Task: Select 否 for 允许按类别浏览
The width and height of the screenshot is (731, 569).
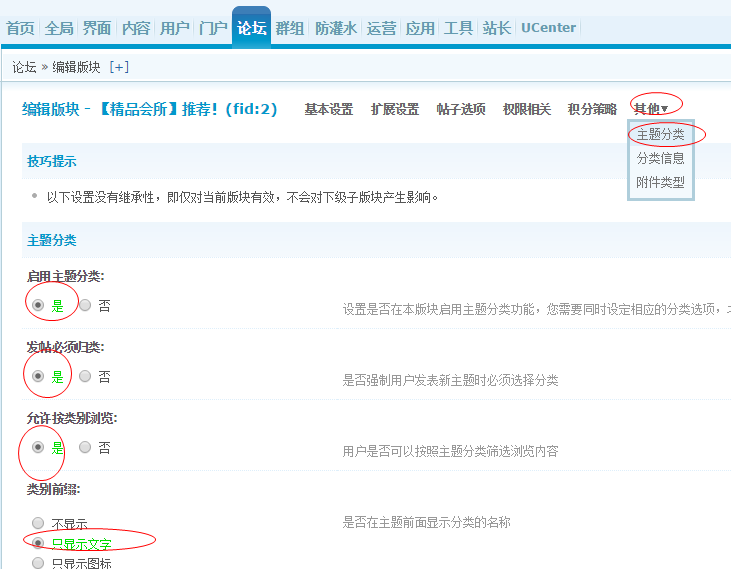Action: coord(85,447)
